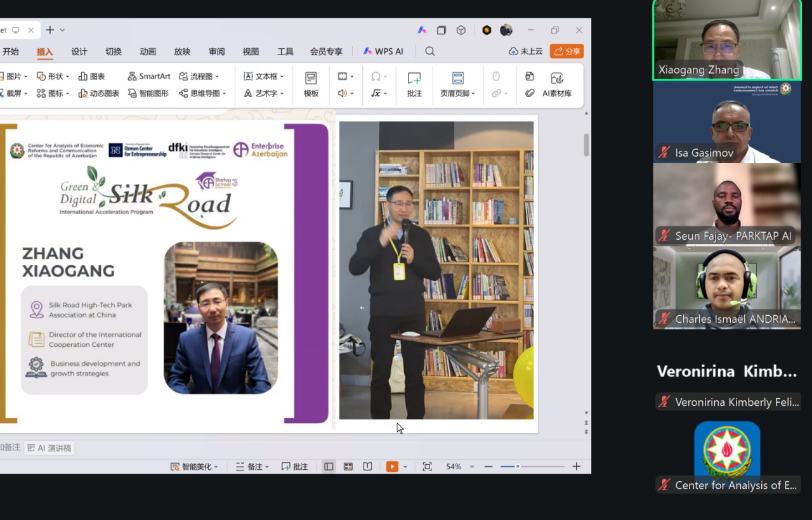
Task: Open the 图表 chart insert tool
Action: (91, 76)
